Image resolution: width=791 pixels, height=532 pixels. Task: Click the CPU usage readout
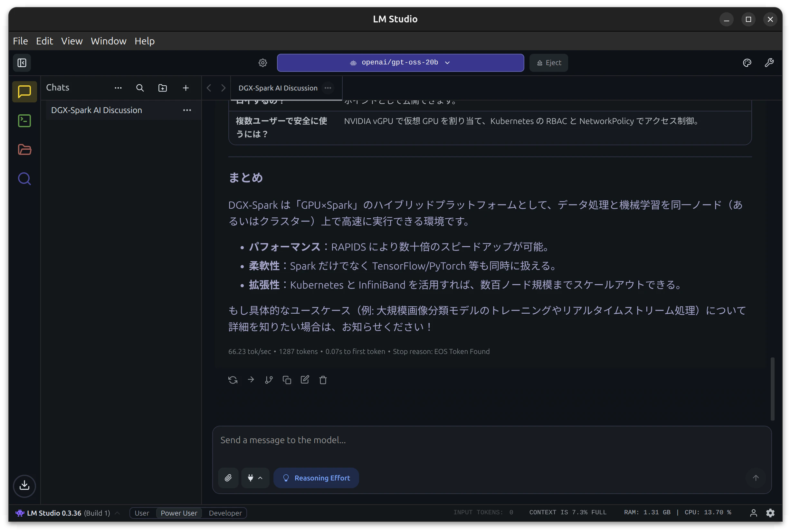coord(708,512)
